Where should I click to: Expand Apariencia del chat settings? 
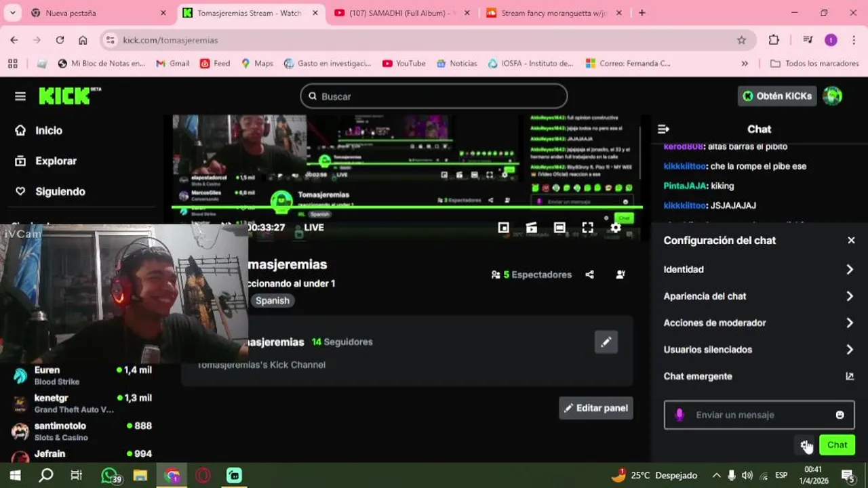click(759, 296)
